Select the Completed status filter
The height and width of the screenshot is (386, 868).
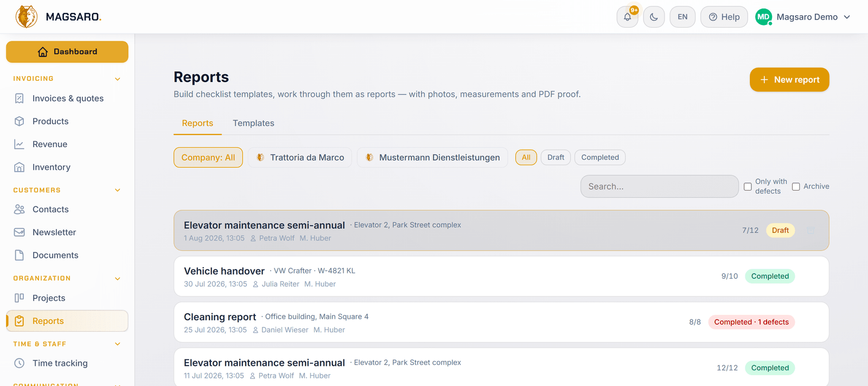[x=600, y=157]
